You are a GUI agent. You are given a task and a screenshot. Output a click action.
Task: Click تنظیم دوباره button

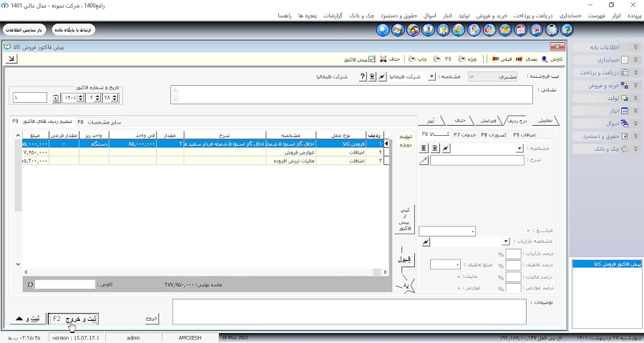[406, 141]
